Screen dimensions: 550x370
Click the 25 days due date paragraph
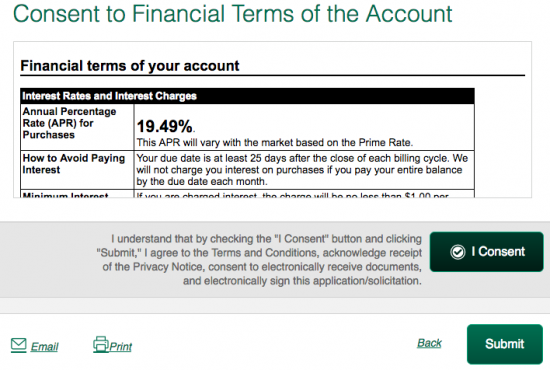coord(302,170)
